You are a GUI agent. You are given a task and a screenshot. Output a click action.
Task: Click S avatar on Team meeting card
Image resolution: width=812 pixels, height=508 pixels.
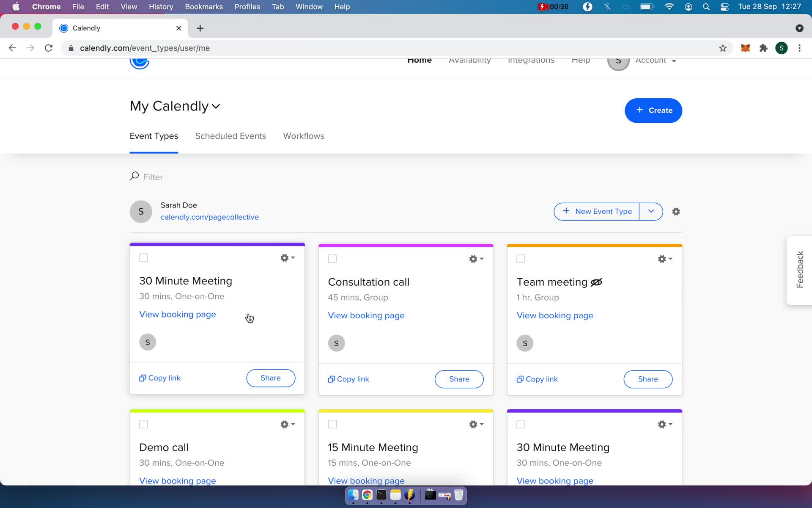(525, 343)
